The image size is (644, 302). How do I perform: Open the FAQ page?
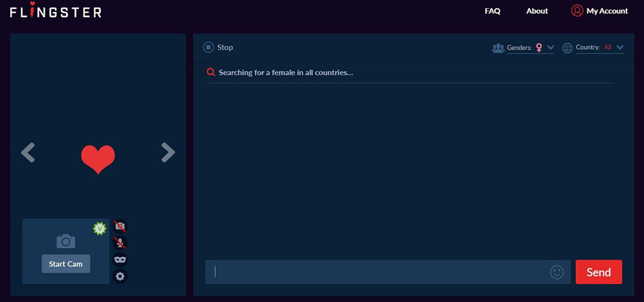point(492,11)
